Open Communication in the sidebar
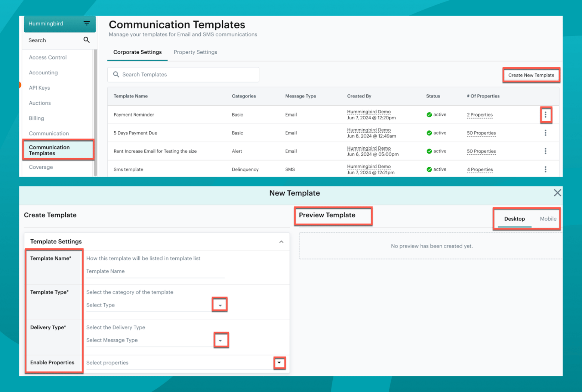 (x=49, y=134)
